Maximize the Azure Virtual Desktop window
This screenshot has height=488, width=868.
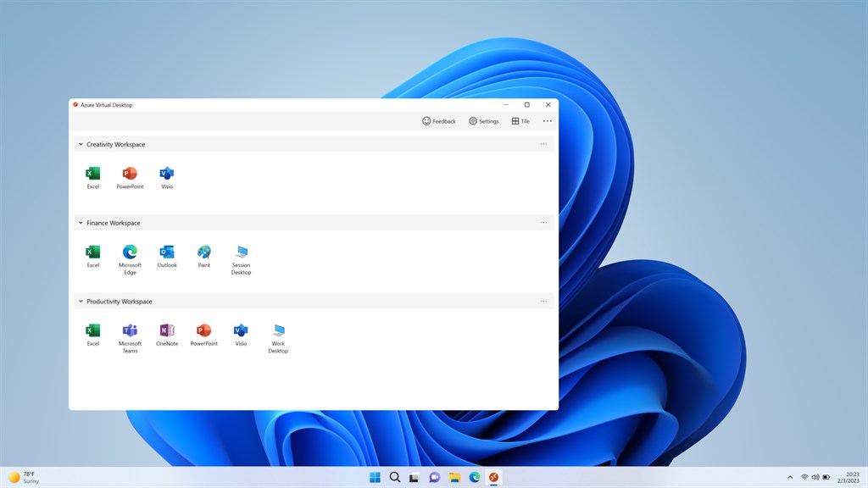tap(527, 104)
